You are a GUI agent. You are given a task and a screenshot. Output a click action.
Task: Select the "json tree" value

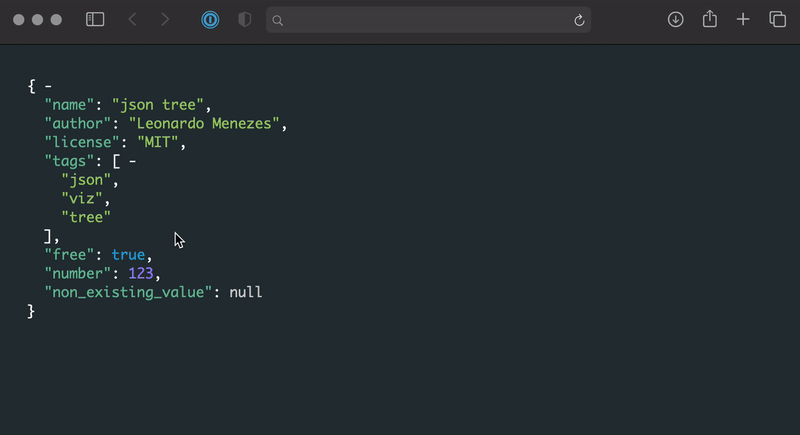click(158, 105)
